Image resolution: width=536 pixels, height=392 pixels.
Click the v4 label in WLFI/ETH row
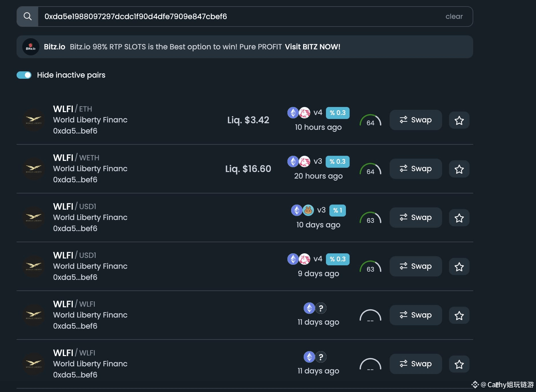coord(318,112)
